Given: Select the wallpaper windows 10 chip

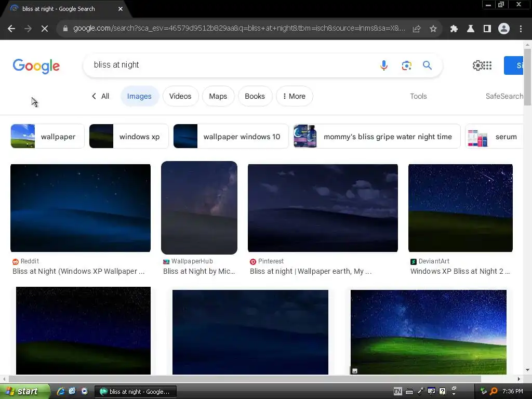Looking at the screenshot, I should (x=231, y=137).
